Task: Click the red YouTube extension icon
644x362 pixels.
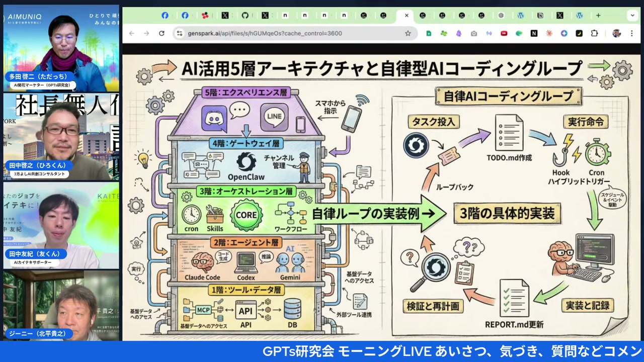Action: (504, 33)
